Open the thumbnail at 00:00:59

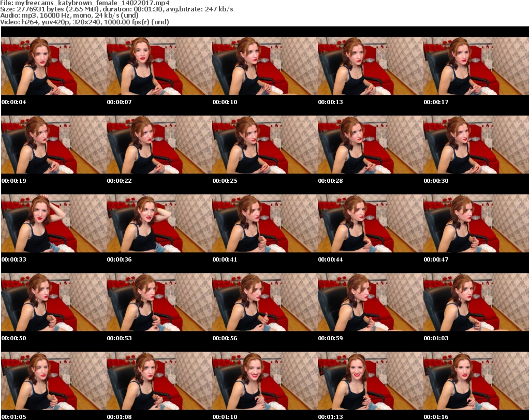(x=370, y=302)
